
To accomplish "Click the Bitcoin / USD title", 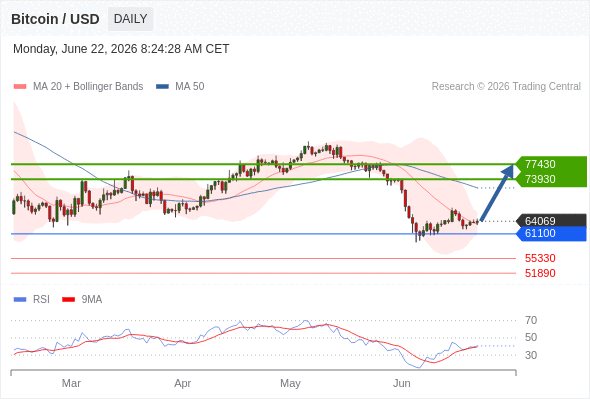I will coord(55,19).
